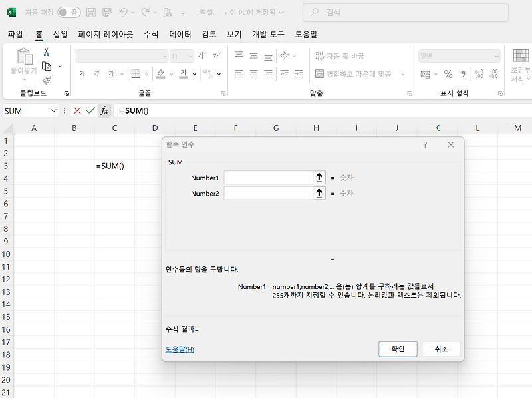Click the 취소 (Cancel) button
This screenshot has width=532, height=398.
(441, 349)
